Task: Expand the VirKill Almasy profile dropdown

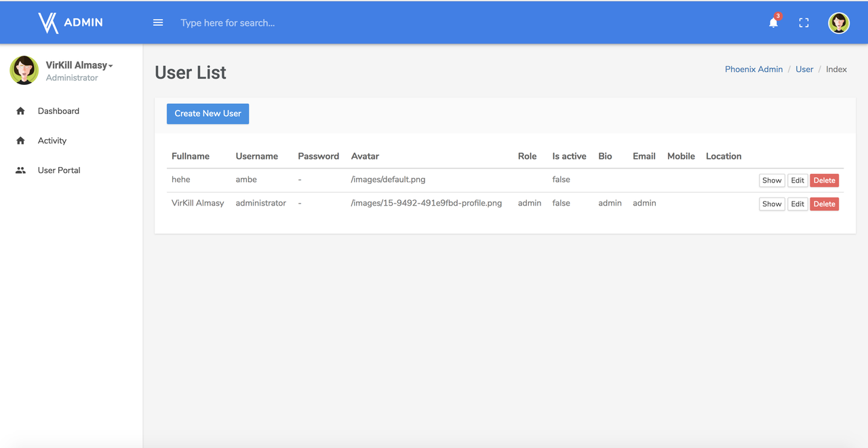Action: click(x=79, y=65)
